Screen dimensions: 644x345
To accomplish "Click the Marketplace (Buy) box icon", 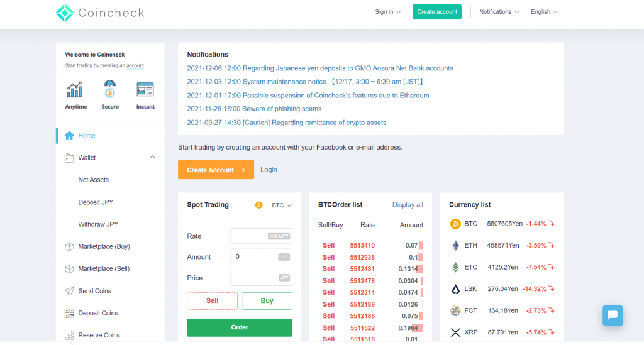I will click(69, 246).
